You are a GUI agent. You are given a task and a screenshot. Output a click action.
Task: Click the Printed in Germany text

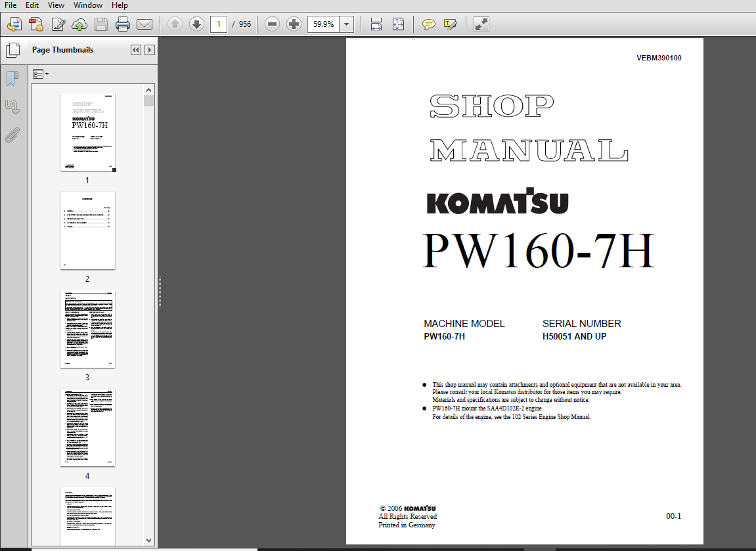point(407,525)
